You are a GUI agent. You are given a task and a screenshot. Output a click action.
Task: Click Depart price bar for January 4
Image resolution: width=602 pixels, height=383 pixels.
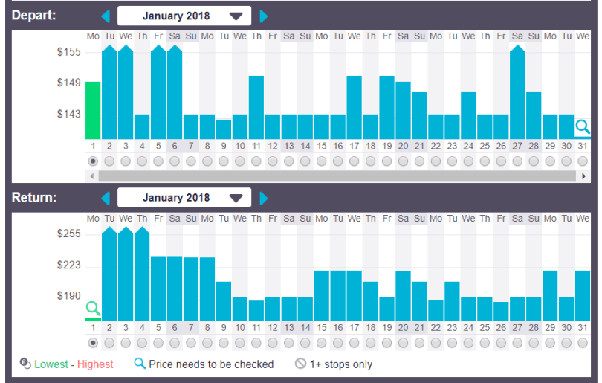[142, 127]
